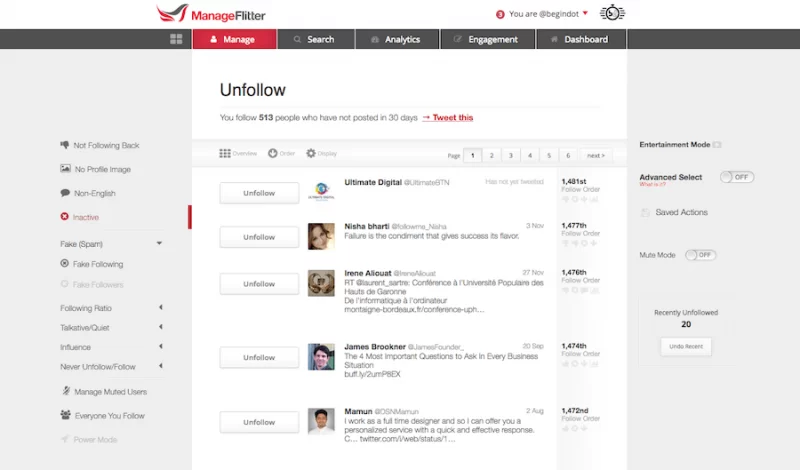Go to page 6
This screenshot has width=800, height=470.
pos(568,155)
